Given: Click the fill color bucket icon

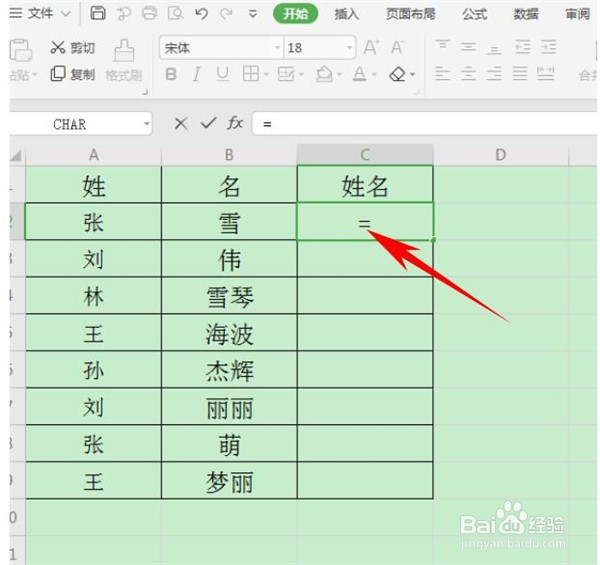Looking at the screenshot, I should (x=324, y=74).
